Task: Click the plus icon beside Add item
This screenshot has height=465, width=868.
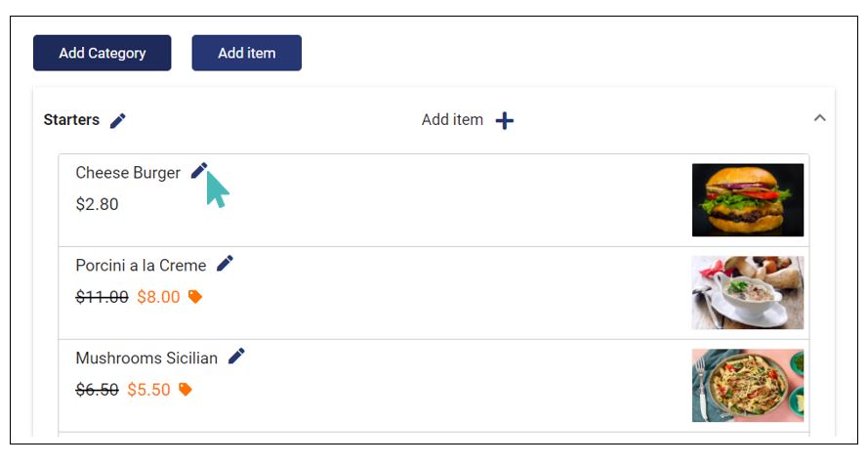Action: tap(505, 120)
